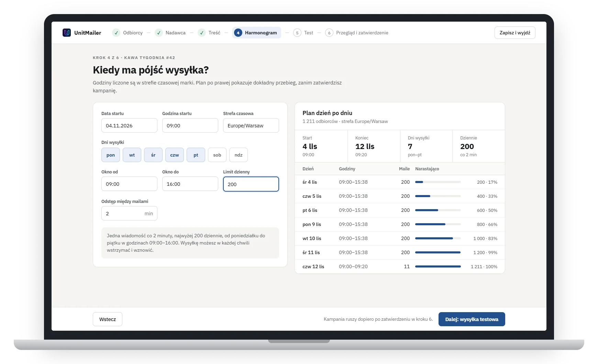Toggle the śr day chip
This screenshot has width=598, height=364.
(153, 155)
